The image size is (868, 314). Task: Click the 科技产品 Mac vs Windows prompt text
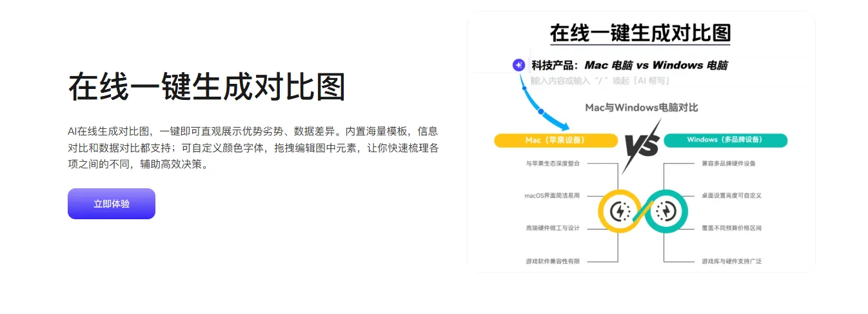click(629, 65)
